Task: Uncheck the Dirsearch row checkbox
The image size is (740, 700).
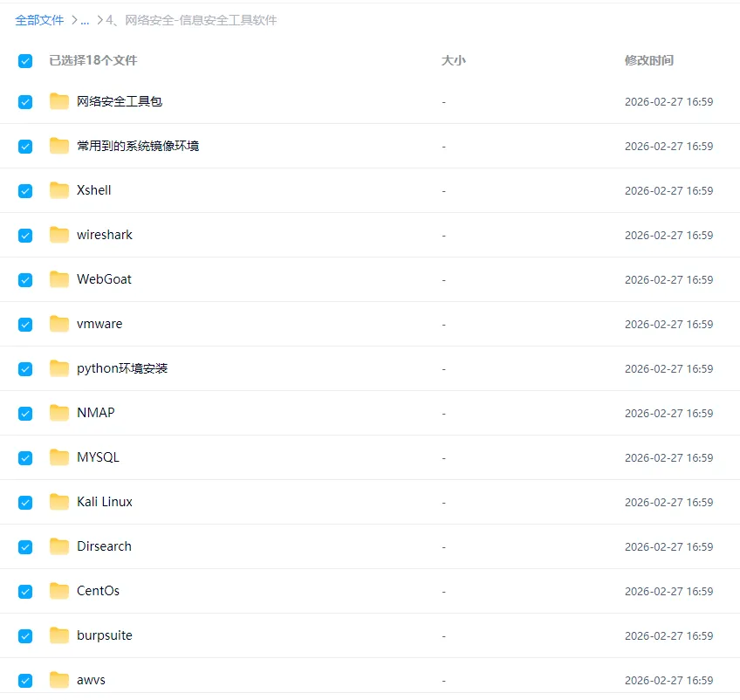Action: pyautogui.click(x=25, y=547)
